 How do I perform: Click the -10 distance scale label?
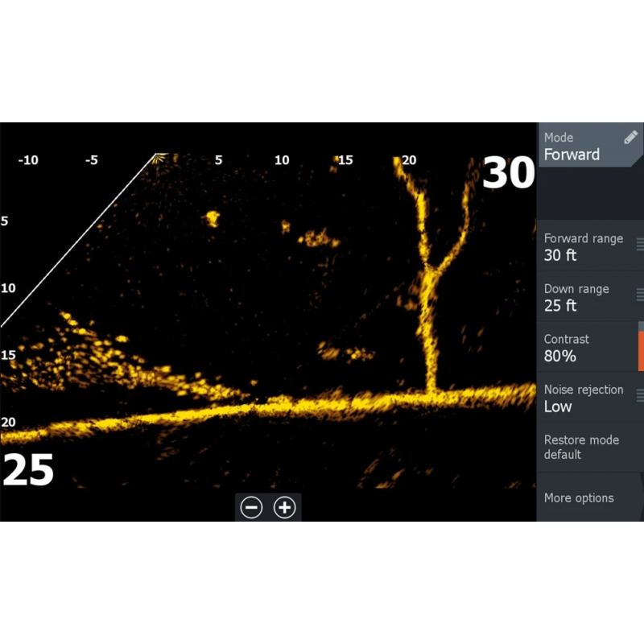(x=28, y=160)
